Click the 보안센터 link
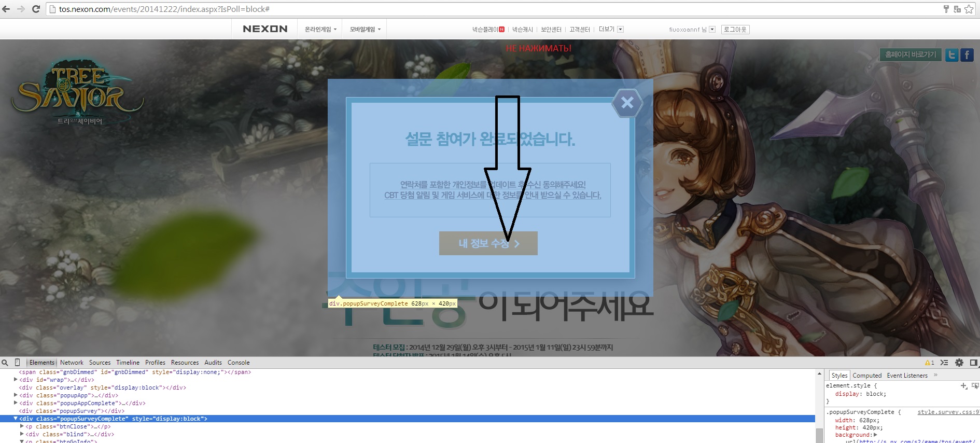Image resolution: width=980 pixels, height=443 pixels. click(x=551, y=30)
